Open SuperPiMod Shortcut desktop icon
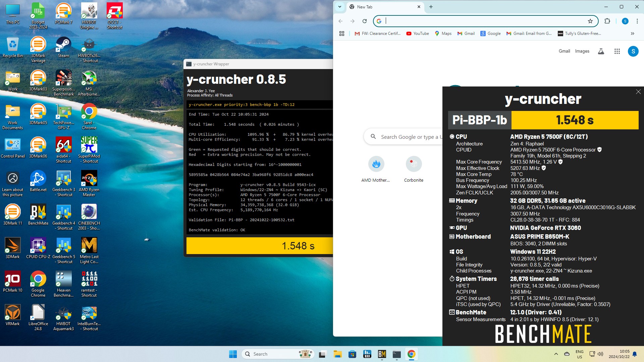 [89, 150]
